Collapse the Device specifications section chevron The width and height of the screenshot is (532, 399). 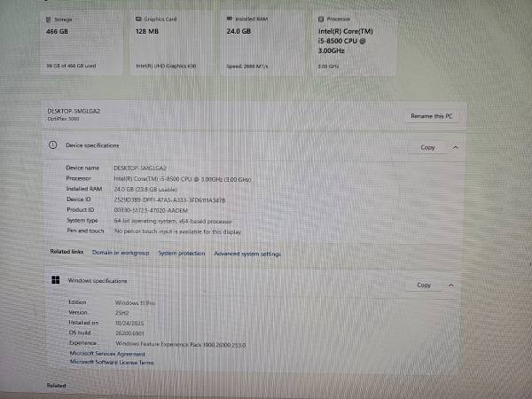tap(455, 147)
